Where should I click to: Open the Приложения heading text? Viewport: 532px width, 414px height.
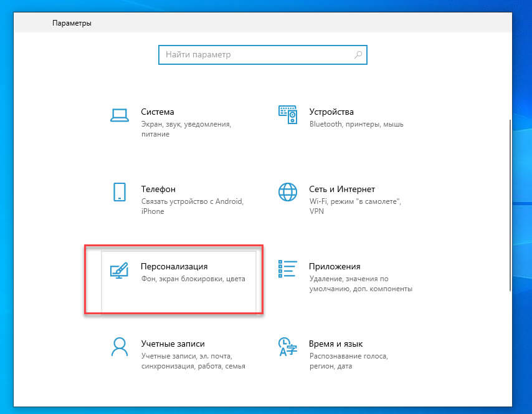[335, 267]
